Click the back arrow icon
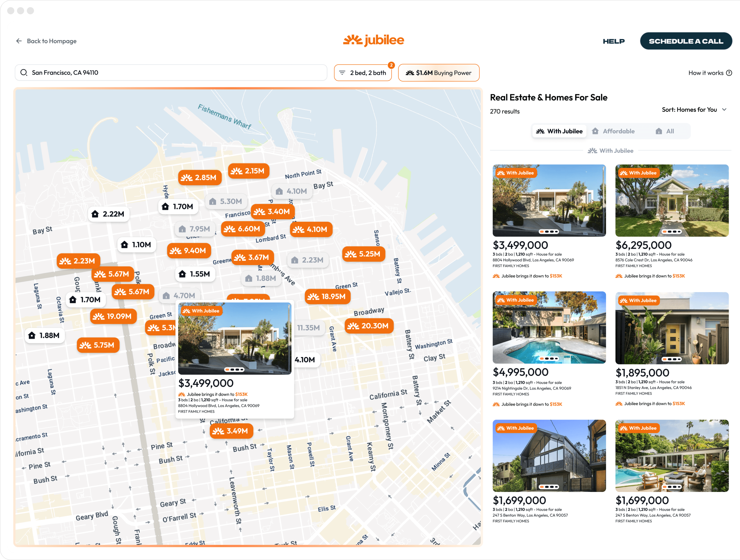The image size is (740, 560). 19,41
